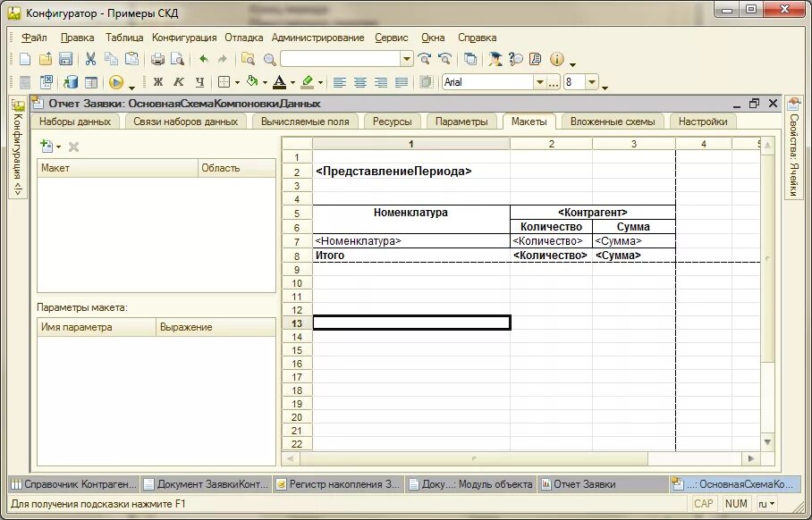Start debugging with the play icon
This screenshot has height=520, width=812.
(116, 82)
